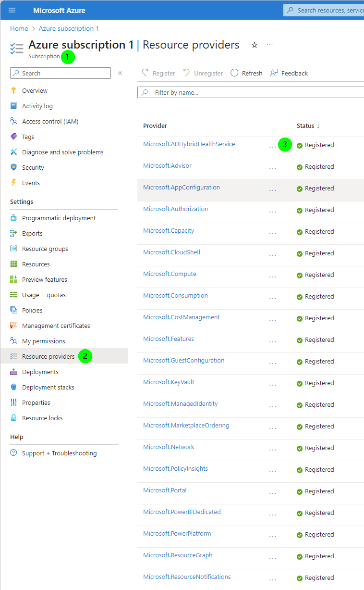This screenshot has height=590, width=364.
Task: Click the Deployments upload icon
Action: coord(13,372)
